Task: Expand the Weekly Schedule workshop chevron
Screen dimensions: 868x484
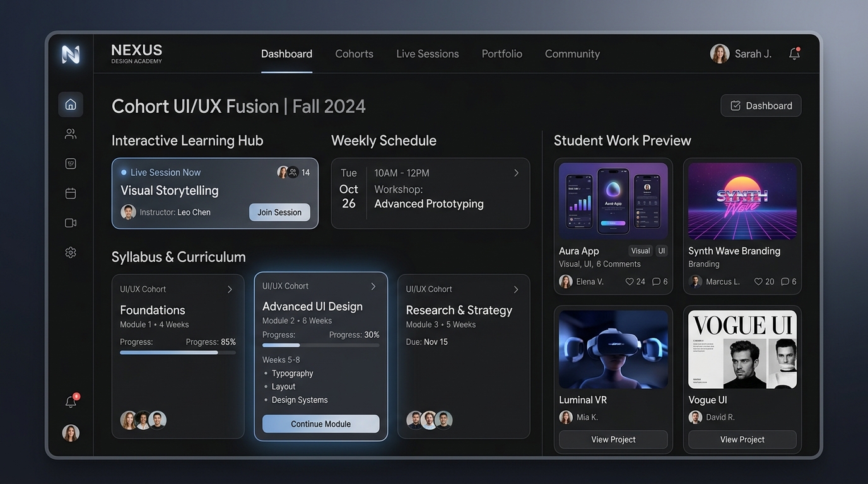Action: tap(516, 173)
